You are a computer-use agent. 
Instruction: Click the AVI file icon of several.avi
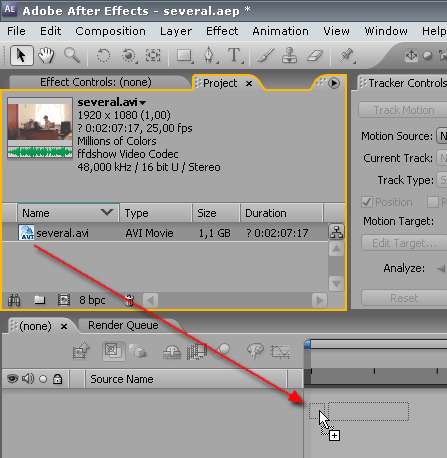click(26, 232)
